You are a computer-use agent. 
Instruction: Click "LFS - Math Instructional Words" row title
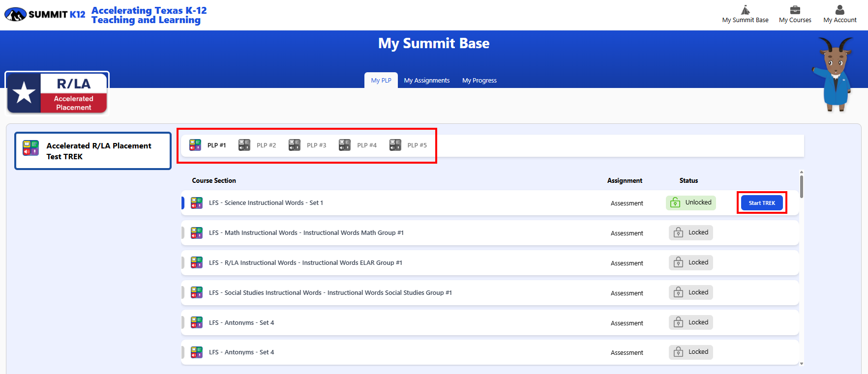[x=306, y=232]
